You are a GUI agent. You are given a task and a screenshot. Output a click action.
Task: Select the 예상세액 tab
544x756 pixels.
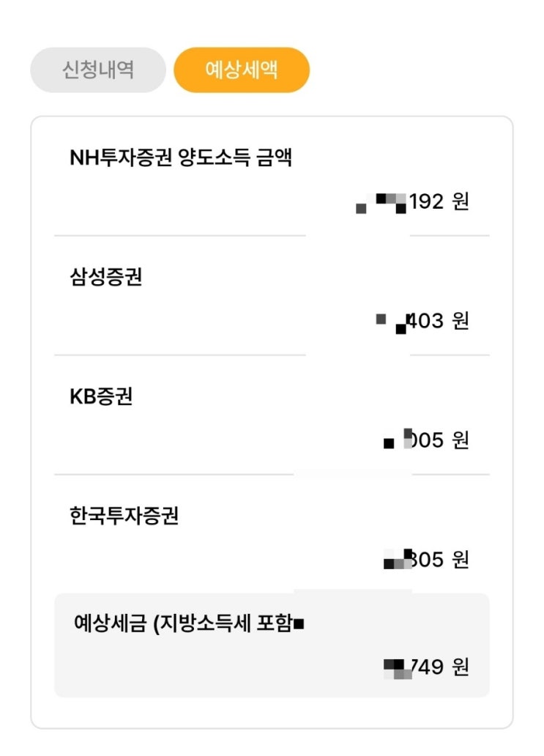(x=242, y=70)
